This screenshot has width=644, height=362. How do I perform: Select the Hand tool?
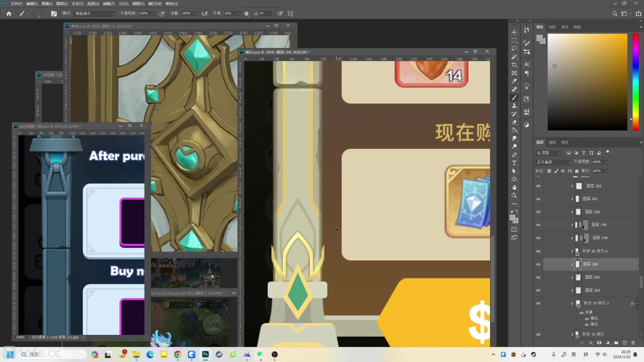pyautogui.click(x=514, y=188)
